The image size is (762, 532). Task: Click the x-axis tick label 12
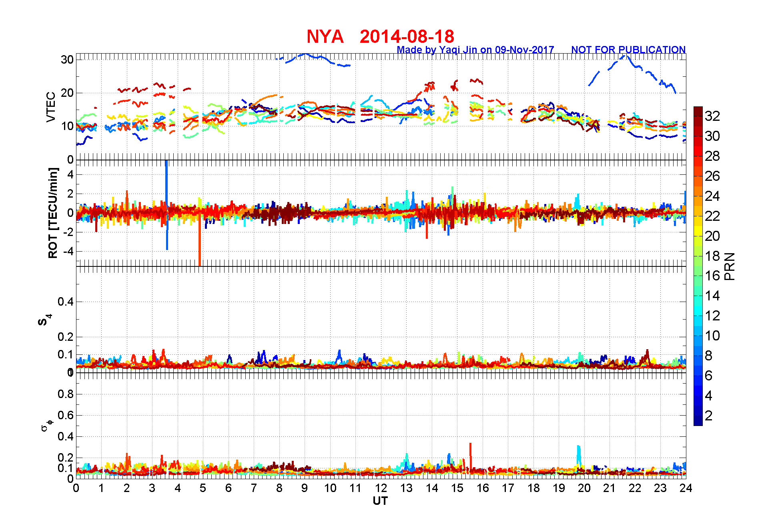[381, 488]
